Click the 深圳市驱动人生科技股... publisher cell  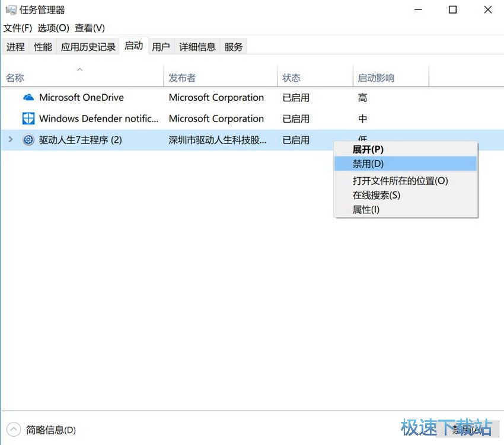point(217,140)
